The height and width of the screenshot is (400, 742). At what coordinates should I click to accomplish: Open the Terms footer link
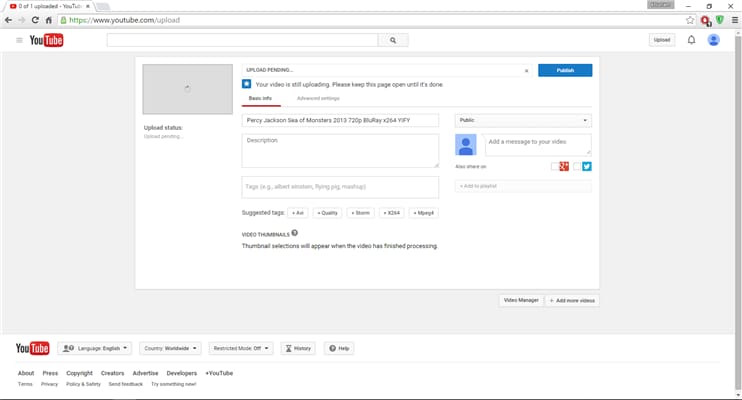point(25,384)
